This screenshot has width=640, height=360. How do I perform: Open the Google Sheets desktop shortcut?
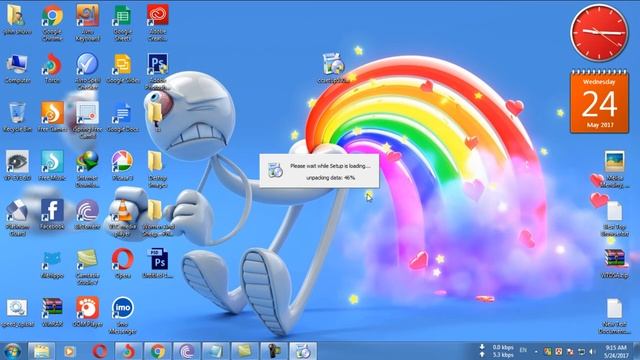tap(122, 22)
